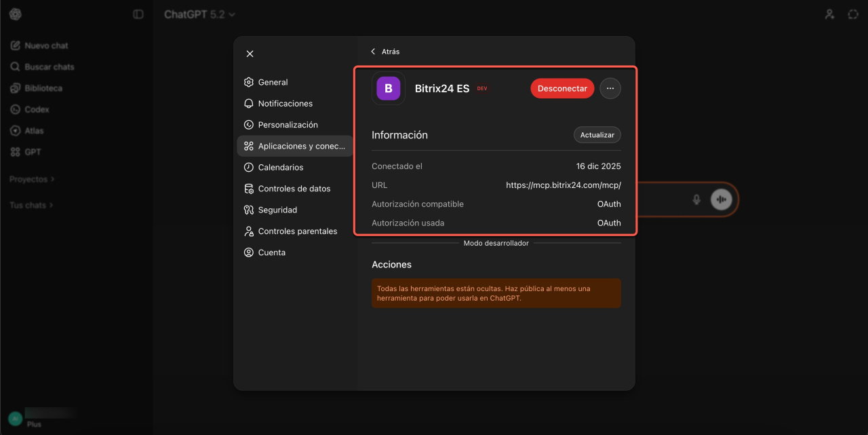The height and width of the screenshot is (435, 868).
Task: Start voice mode with waveform icon
Action: [x=722, y=200]
